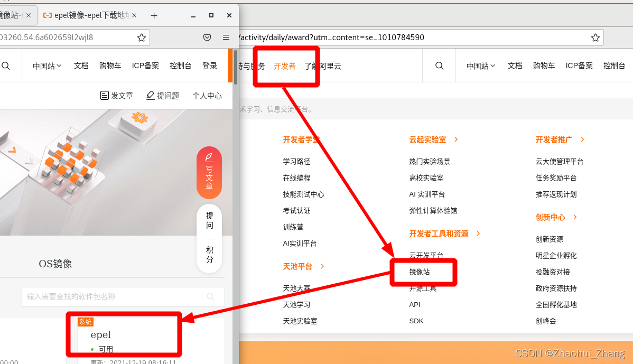This screenshot has height=364, width=633.
Task: Open ICP备案 in right window navigation
Action: [579, 66]
